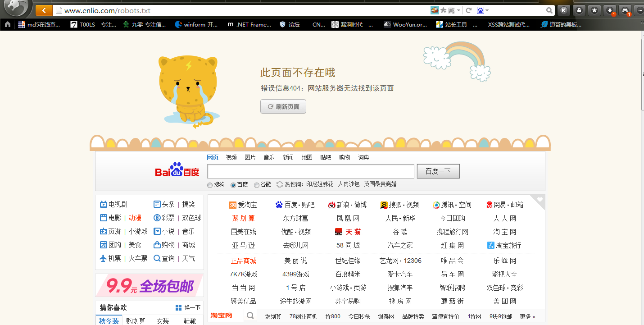
Task: Bookmark page using the star-plus icon
Action: pos(444,10)
